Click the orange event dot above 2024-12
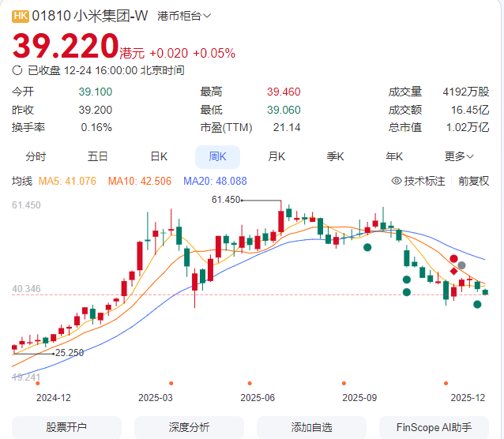 (x=38, y=383)
